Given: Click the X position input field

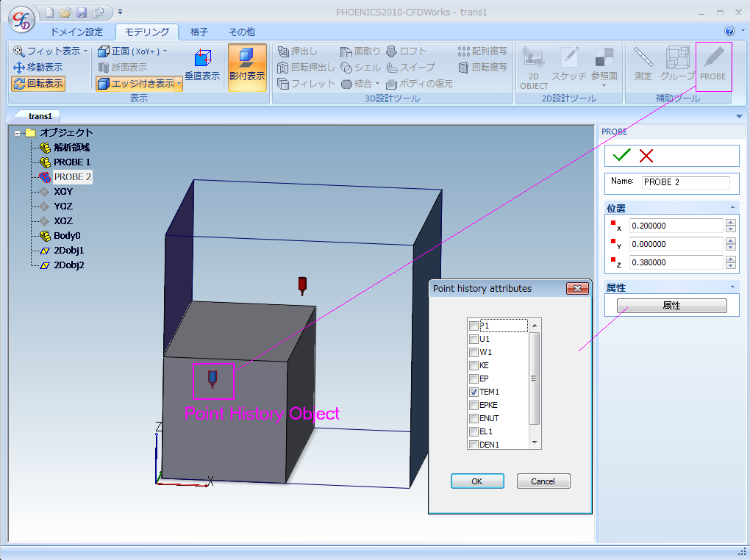Looking at the screenshot, I should click(x=676, y=226).
